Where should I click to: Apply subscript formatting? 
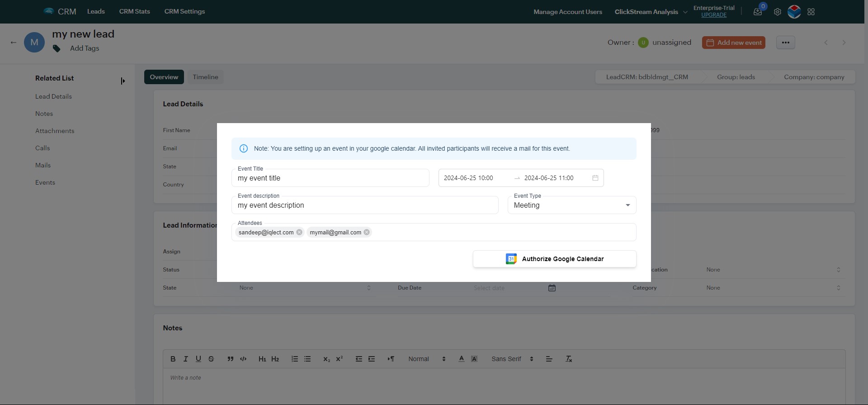point(326,359)
